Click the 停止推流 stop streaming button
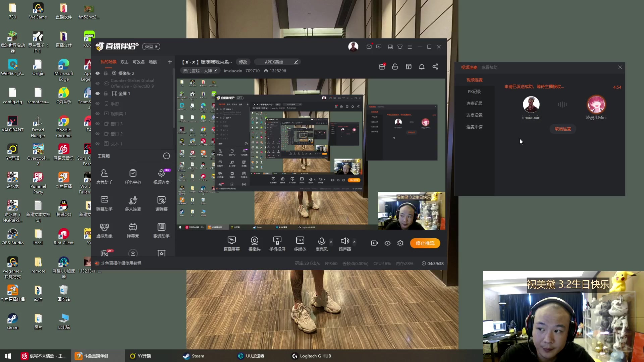The image size is (644, 362). click(x=425, y=243)
